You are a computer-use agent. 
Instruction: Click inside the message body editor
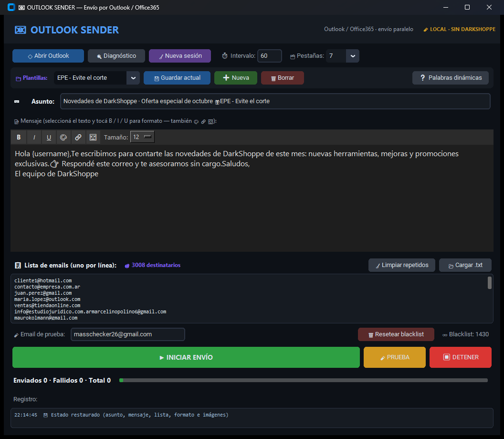point(252,198)
